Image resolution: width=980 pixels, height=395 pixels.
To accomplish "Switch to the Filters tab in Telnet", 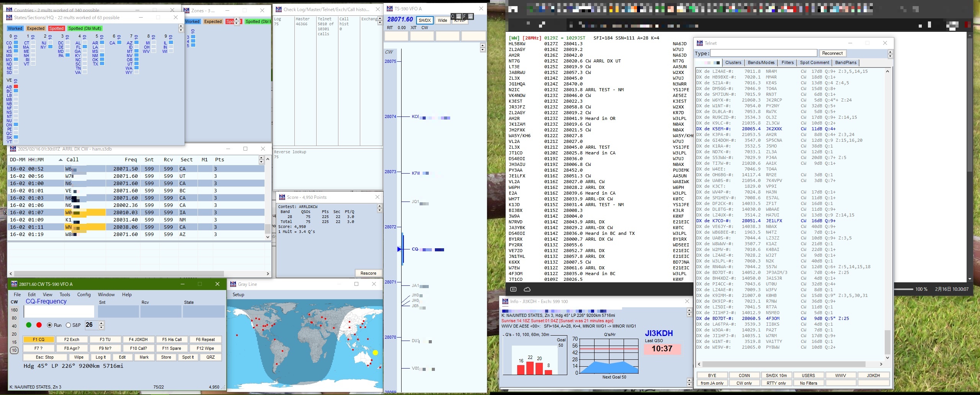I will (x=787, y=63).
